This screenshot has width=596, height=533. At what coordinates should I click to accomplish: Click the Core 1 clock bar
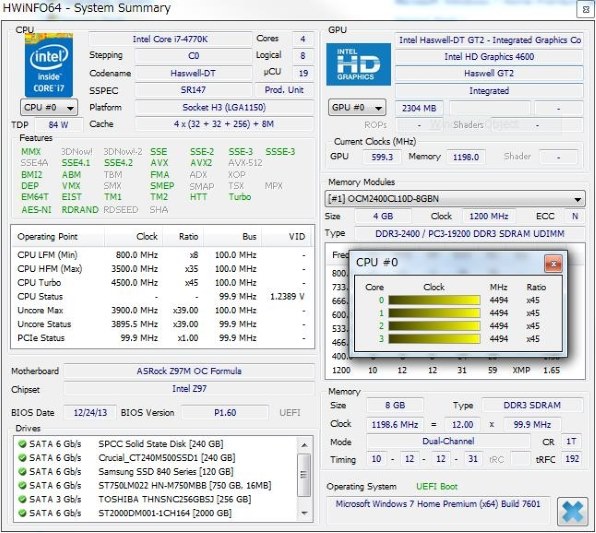434,313
